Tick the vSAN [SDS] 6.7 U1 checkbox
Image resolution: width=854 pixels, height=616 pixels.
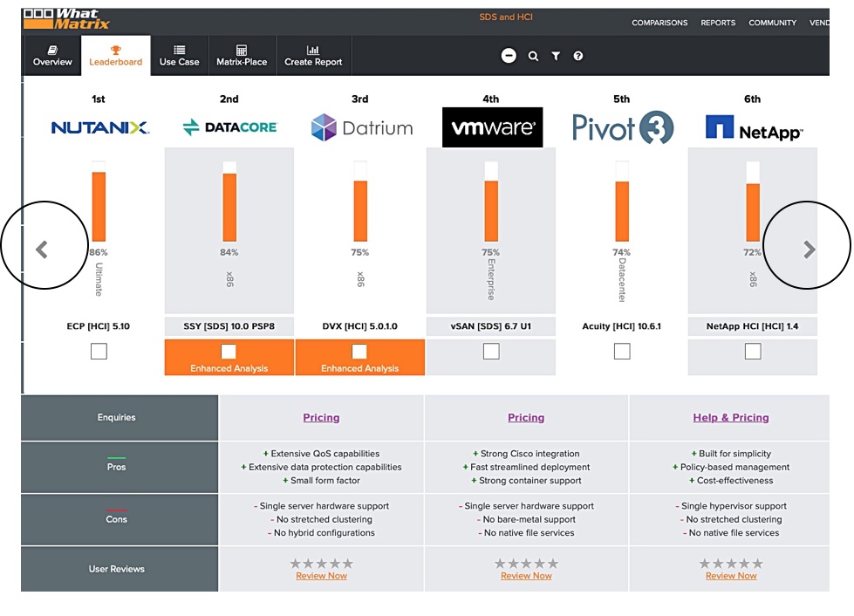pyautogui.click(x=491, y=352)
